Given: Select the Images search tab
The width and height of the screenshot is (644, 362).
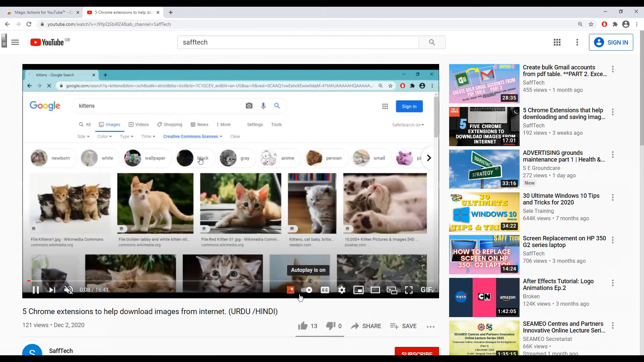Looking at the screenshot, I should click(x=109, y=124).
